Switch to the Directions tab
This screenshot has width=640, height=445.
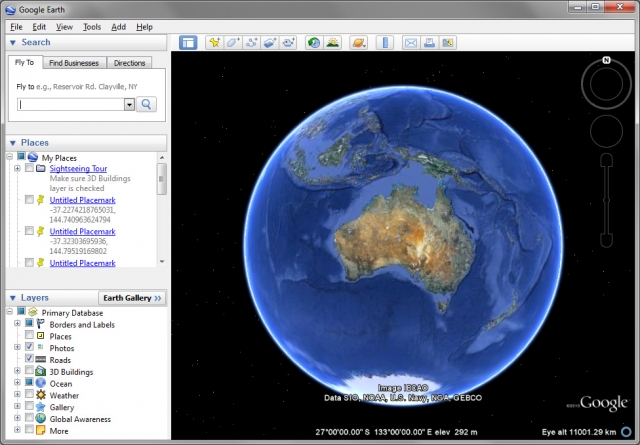(x=129, y=63)
